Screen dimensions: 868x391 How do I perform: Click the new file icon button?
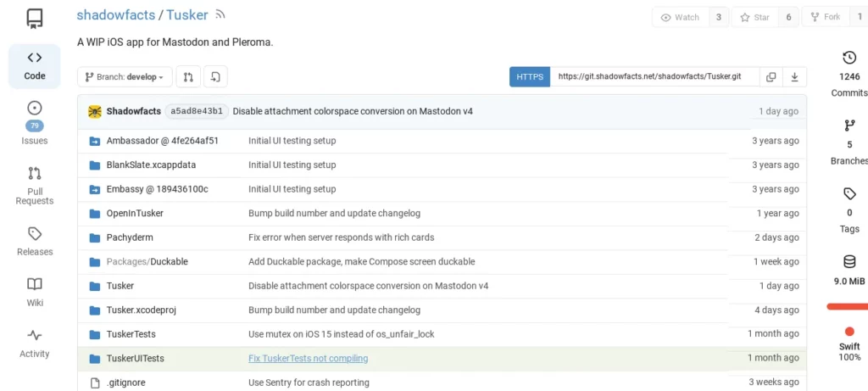coord(215,77)
